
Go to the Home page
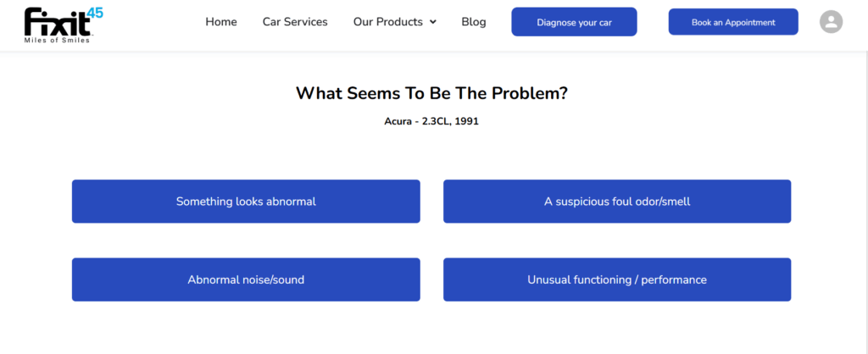221,22
